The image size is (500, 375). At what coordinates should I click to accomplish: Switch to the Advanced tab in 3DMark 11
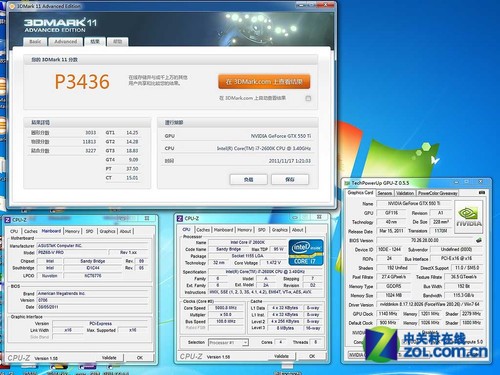66,42
